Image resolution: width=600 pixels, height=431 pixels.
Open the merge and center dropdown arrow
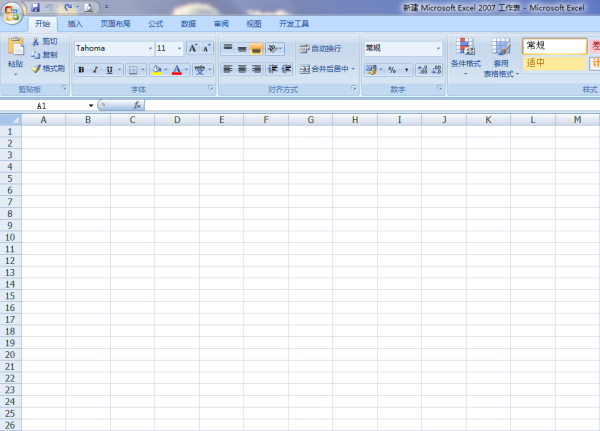pos(353,69)
